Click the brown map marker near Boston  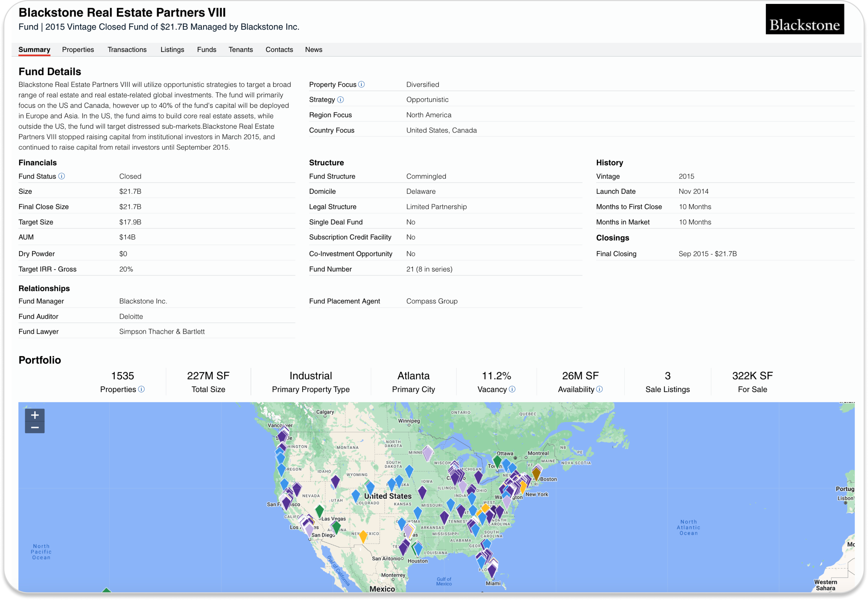pos(536,473)
